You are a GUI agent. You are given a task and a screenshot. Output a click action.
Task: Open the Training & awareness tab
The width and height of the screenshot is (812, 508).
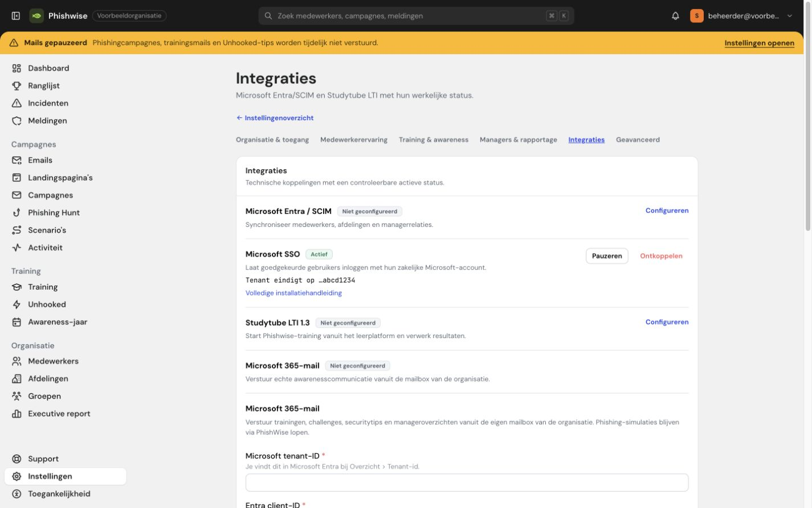pyautogui.click(x=434, y=140)
